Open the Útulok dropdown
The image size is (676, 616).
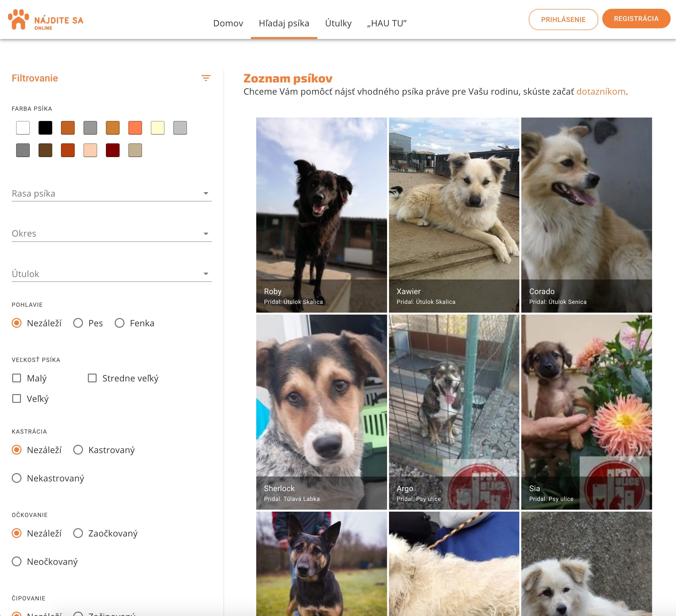(x=112, y=274)
